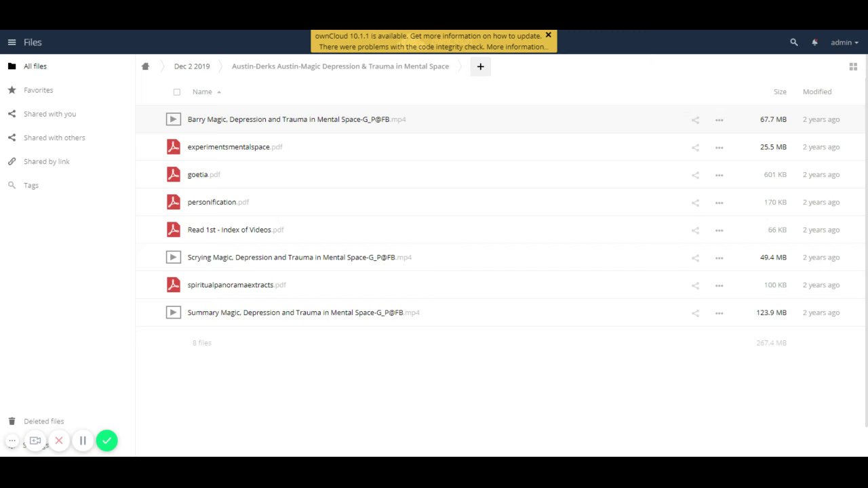Open more actions for Read 1st pdf
Screen dimensions: 868x488
pyautogui.click(x=719, y=230)
